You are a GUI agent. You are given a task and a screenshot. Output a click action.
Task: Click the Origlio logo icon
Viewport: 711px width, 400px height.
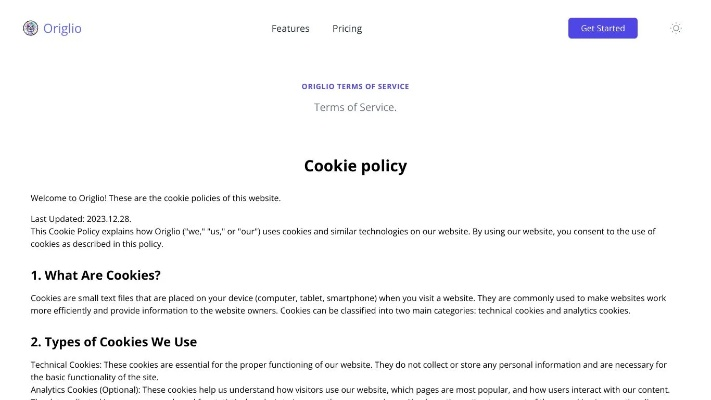[30, 28]
